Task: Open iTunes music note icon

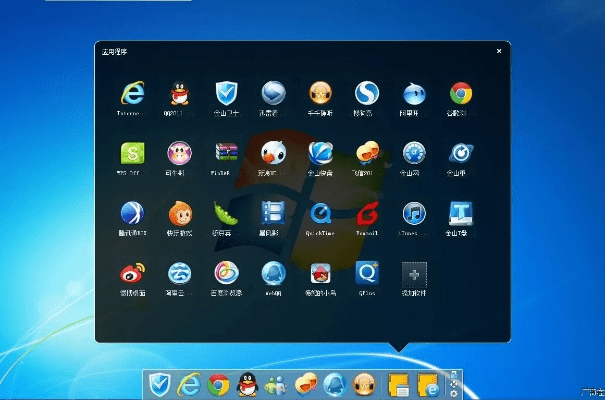Action: 414,212
